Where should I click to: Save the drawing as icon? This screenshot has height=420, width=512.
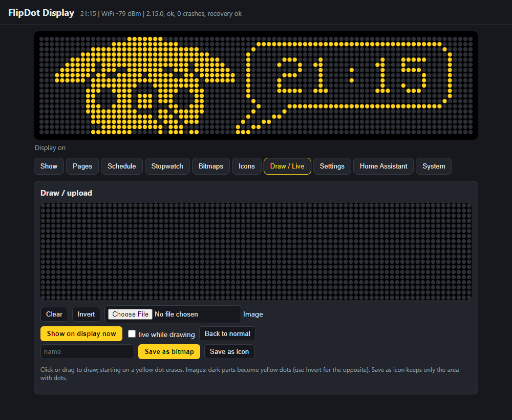coord(229,352)
